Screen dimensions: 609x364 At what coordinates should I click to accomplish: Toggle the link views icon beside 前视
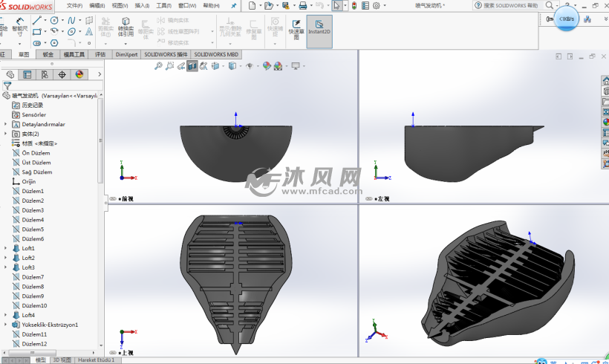113,199
